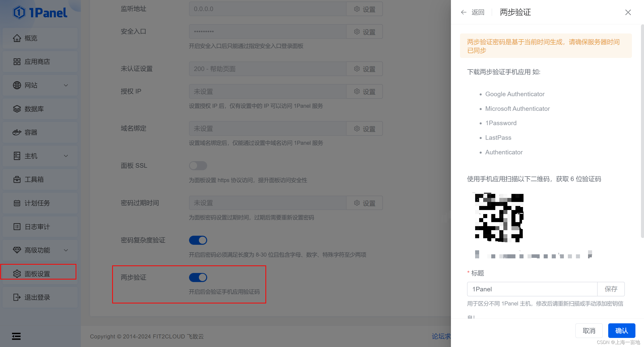Open the 计划任务 menu item
The image size is (644, 347).
click(40, 203)
